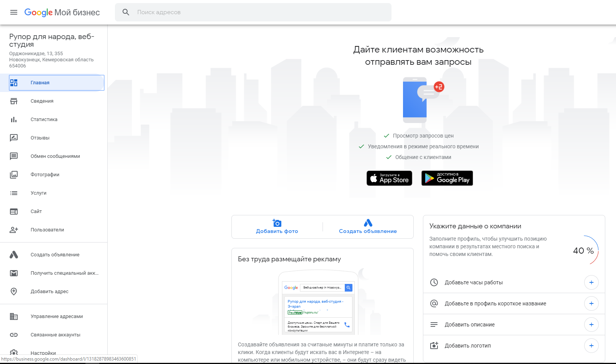Click the Главная dashboard icon
This screenshot has height=364, width=616.
(x=14, y=83)
